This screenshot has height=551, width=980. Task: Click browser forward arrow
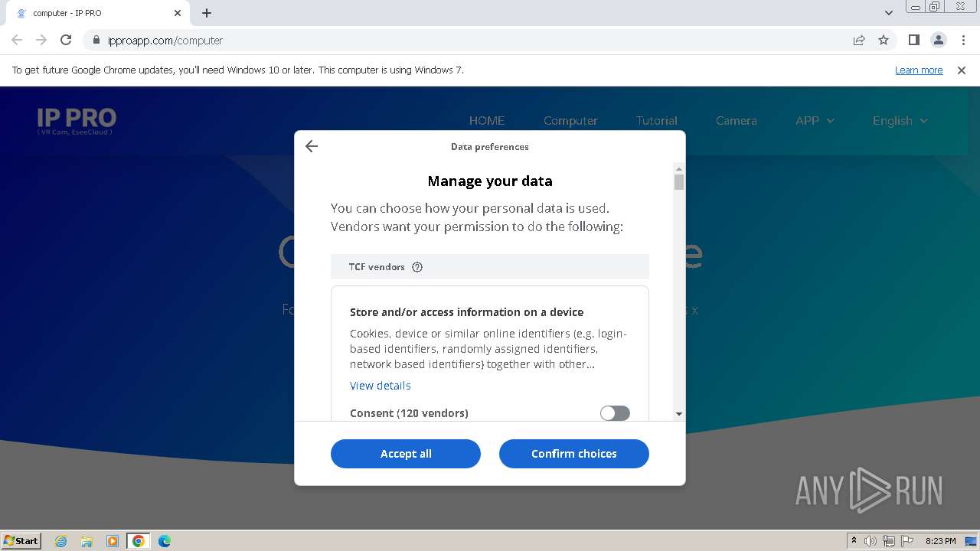pyautogui.click(x=41, y=41)
